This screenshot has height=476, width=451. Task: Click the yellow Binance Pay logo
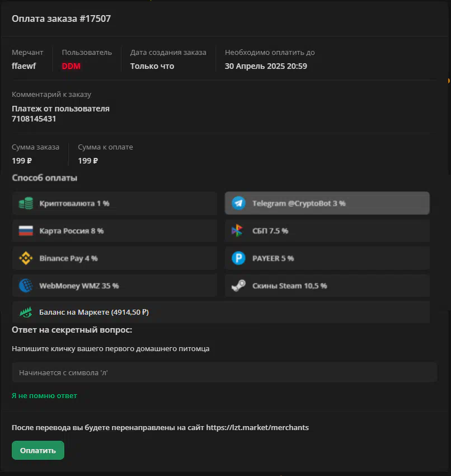tap(26, 258)
